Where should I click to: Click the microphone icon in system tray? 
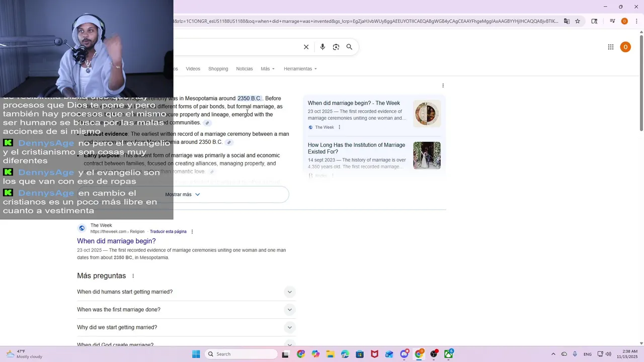coord(575,354)
